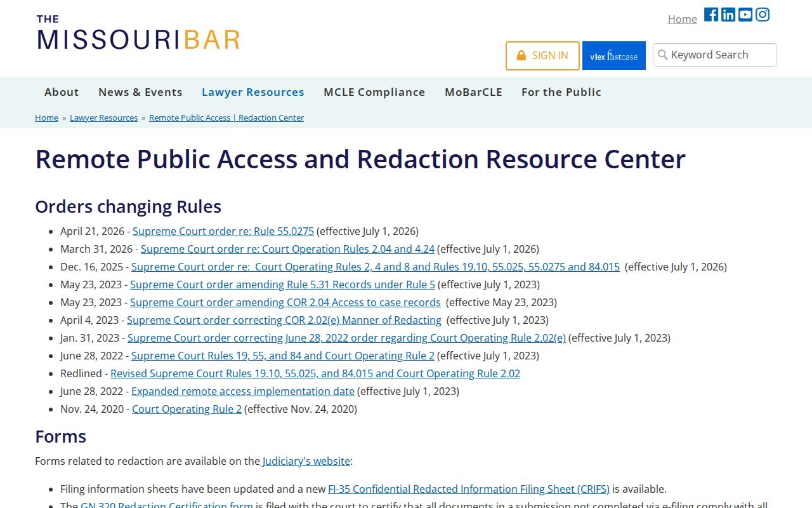Click the Home link near social icons
Screen dimensions: 812x508
[x=683, y=19]
